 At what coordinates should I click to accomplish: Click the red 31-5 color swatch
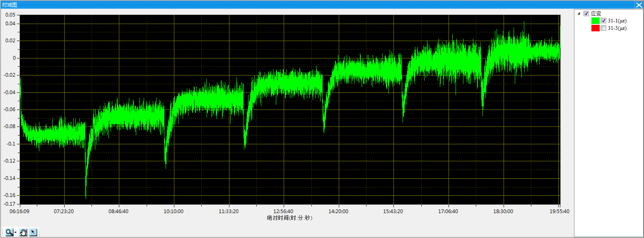(x=596, y=28)
